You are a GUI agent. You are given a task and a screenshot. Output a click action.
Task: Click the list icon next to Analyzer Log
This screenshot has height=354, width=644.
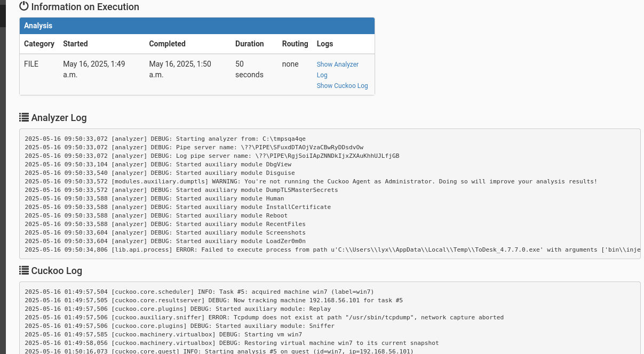(x=24, y=117)
